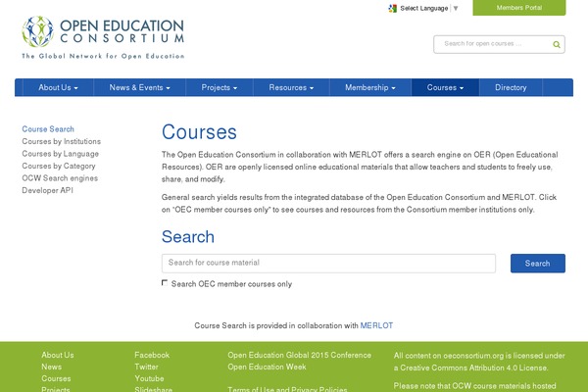588x392 pixels.
Task: Visit the Facebook footer link
Action: coord(152,355)
